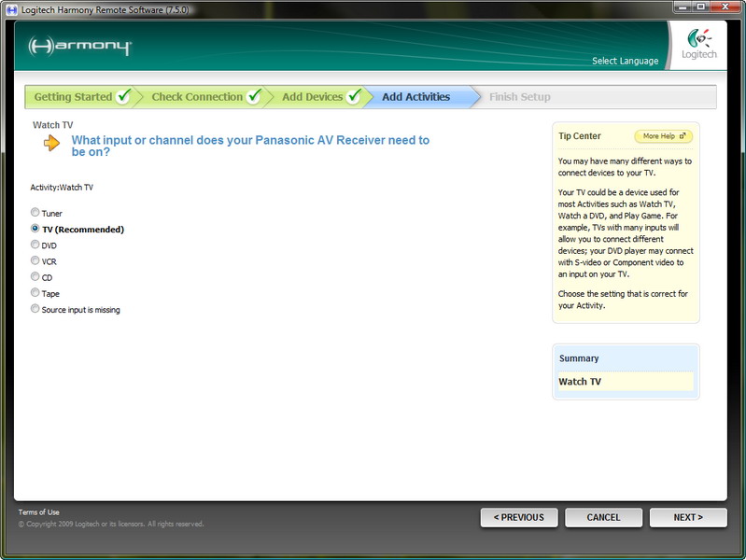
Task: Click the orange arrow beside the question
Action: (x=50, y=143)
